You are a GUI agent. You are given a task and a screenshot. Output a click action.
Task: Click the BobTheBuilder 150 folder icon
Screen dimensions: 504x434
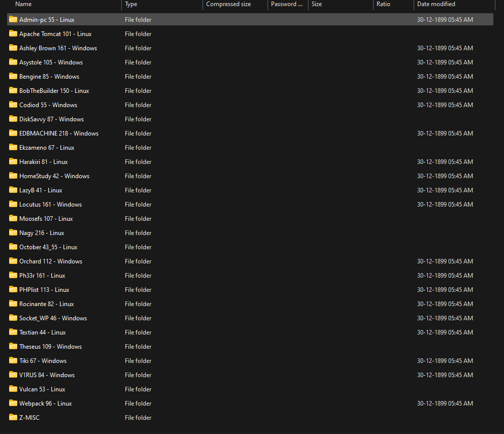13,90
